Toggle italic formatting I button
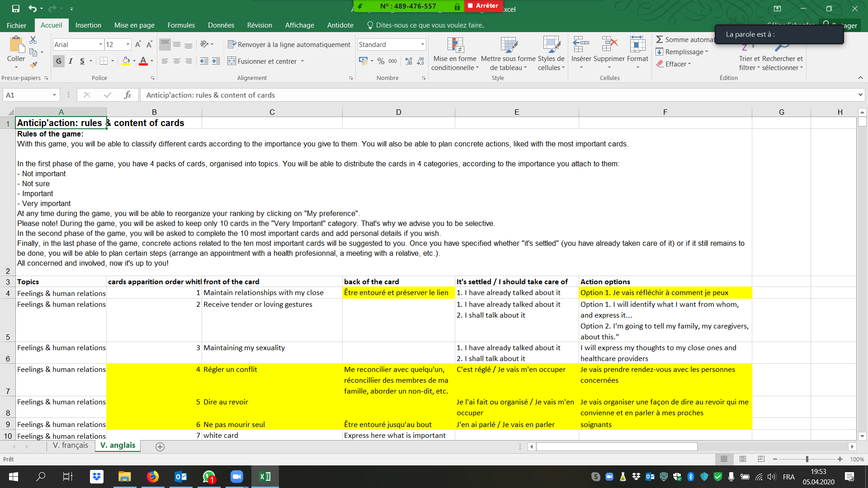Screen dimensions: 868x488 click(x=71, y=61)
